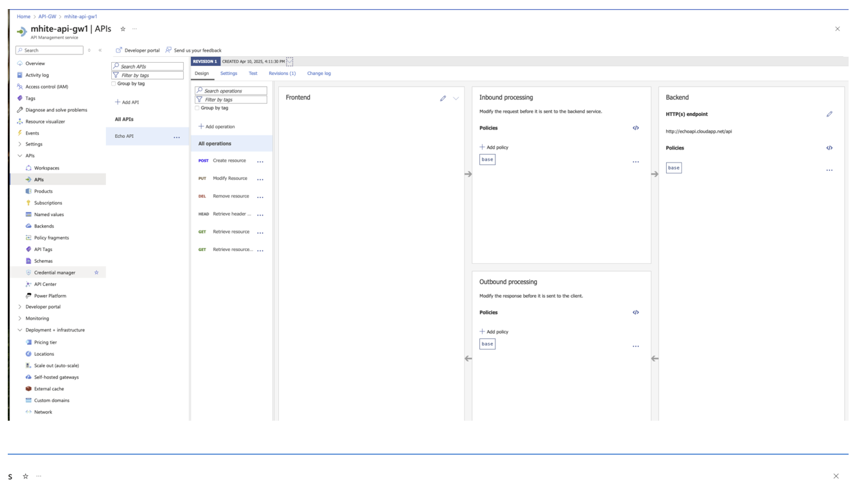Edit the HTTP(s) endpoint pencil icon
Viewport: 868px width, 488px height.
[829, 115]
